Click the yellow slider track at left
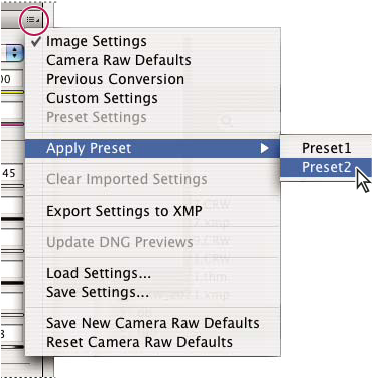Screen dimensions: 374x378 pos(12,92)
